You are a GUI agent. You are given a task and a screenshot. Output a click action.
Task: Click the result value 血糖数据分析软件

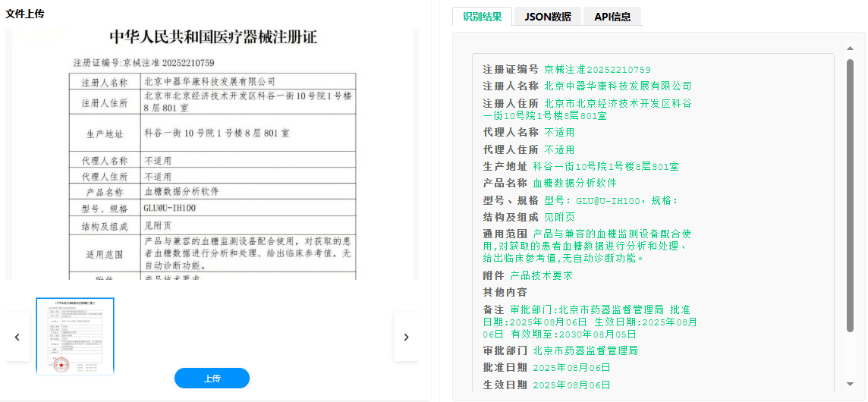[574, 183]
